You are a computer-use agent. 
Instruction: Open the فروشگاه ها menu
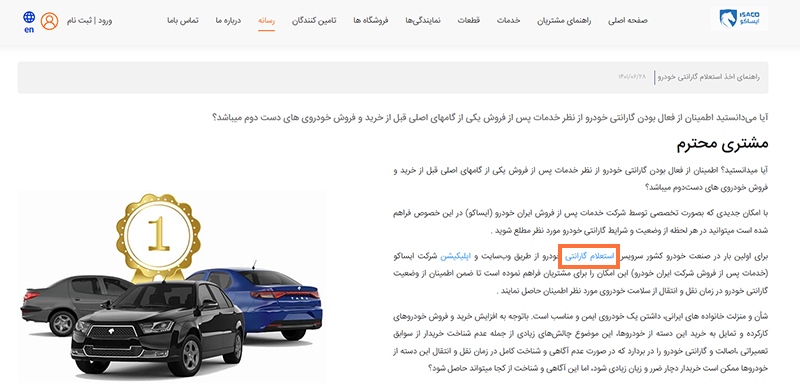point(371,20)
